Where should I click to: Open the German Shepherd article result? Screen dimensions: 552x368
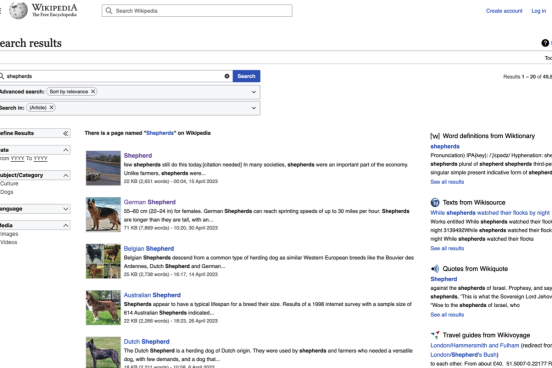tap(150, 202)
